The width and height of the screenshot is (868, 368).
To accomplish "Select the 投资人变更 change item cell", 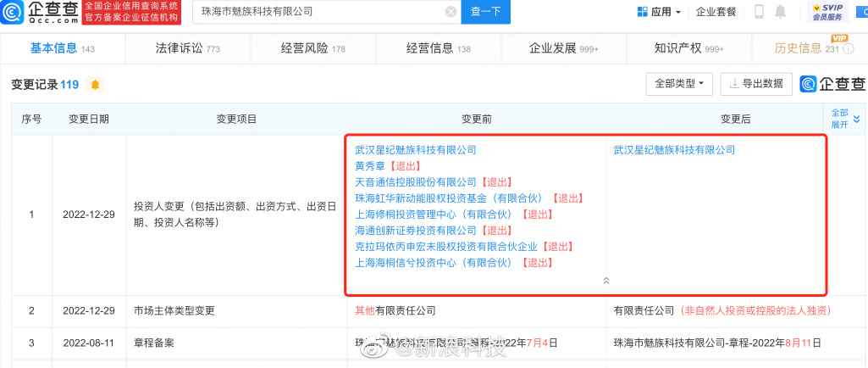I will pos(236,215).
